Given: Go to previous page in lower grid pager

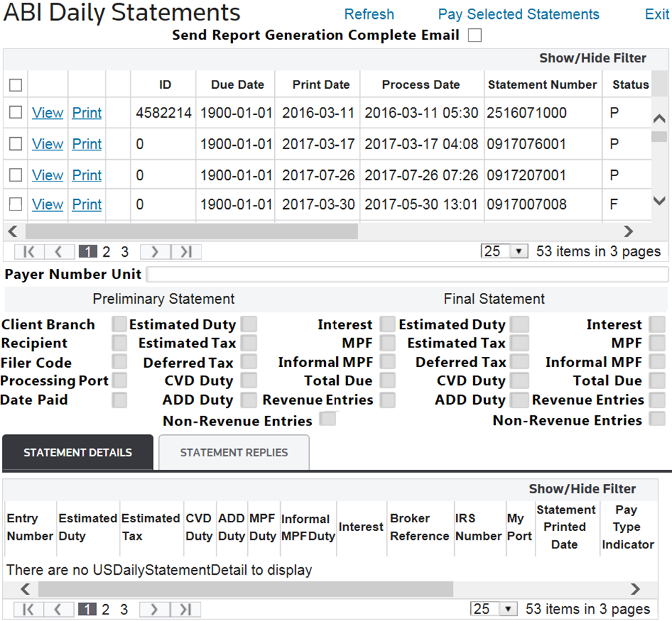Looking at the screenshot, I should tap(59, 610).
